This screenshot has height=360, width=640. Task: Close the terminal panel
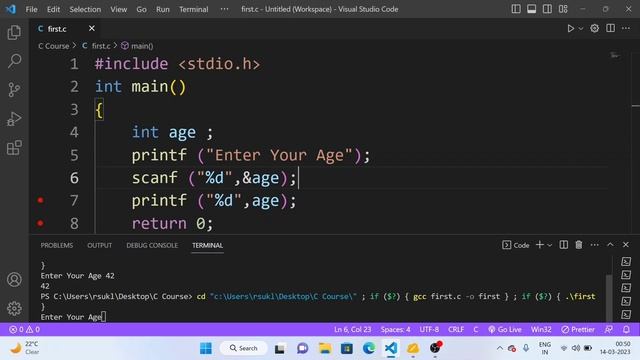tap(626, 244)
